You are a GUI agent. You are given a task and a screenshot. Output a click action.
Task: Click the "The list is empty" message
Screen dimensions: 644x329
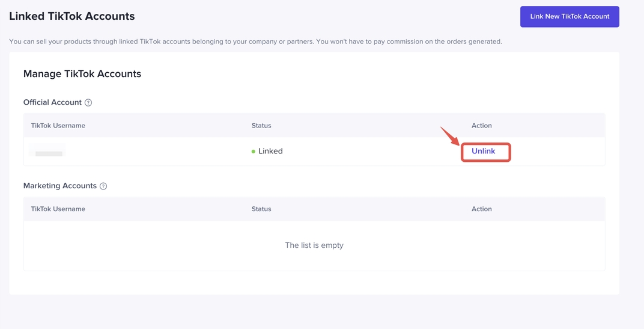[314, 245]
